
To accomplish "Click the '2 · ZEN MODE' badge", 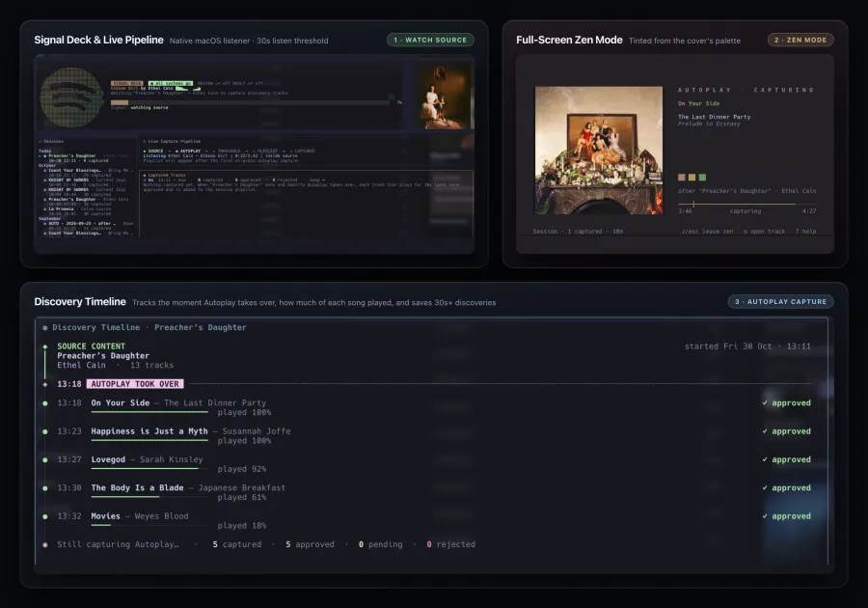I will tap(800, 40).
